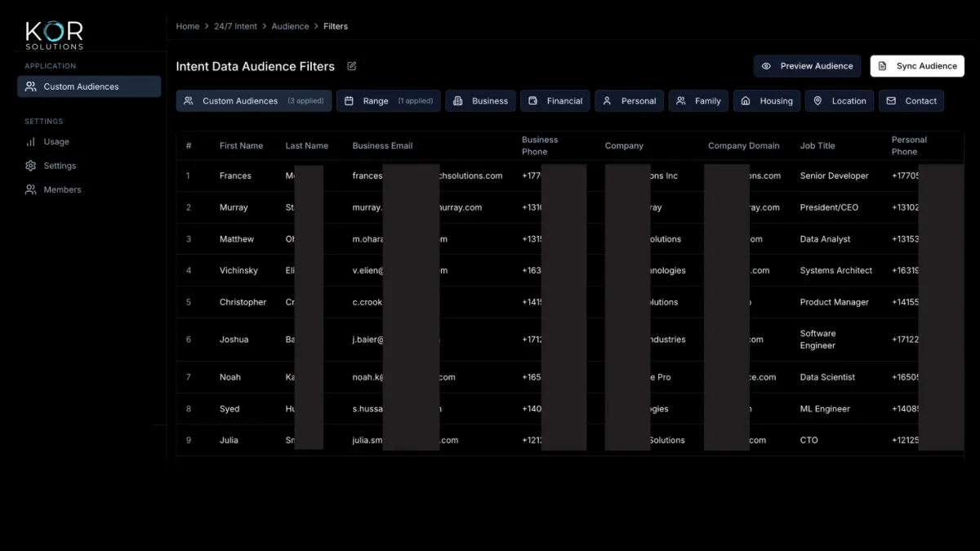Screen dimensions: 980x551
Task: Click the building icon in Business filter
Action: 457,101
